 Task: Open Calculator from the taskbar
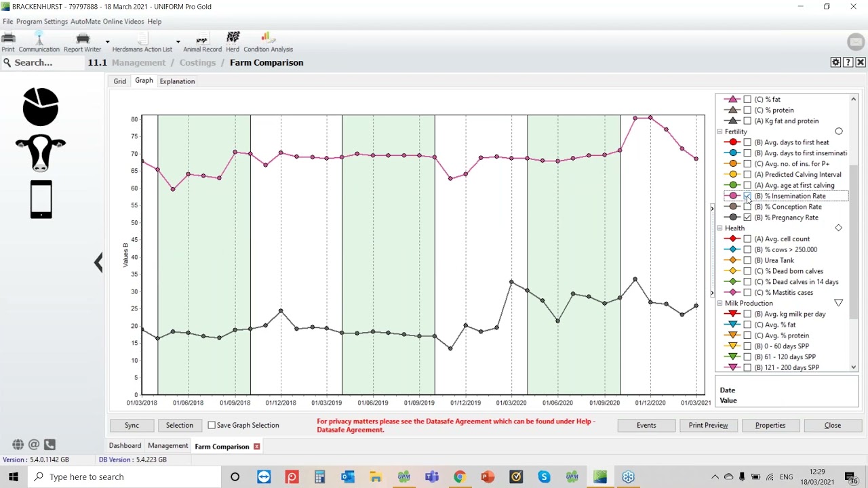(319, 477)
